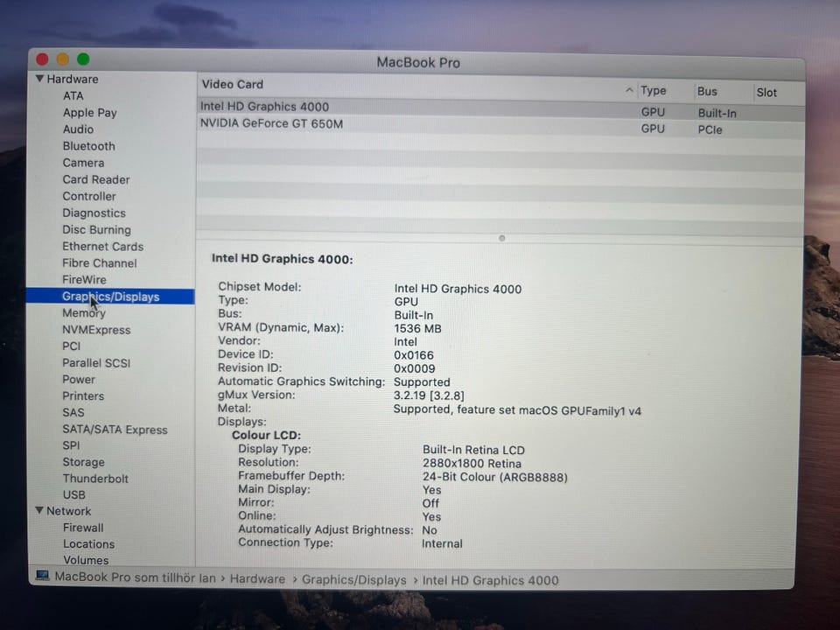This screenshot has height=630, width=840.
Task: Collapse the Hardware section triangle
Action: (x=39, y=78)
